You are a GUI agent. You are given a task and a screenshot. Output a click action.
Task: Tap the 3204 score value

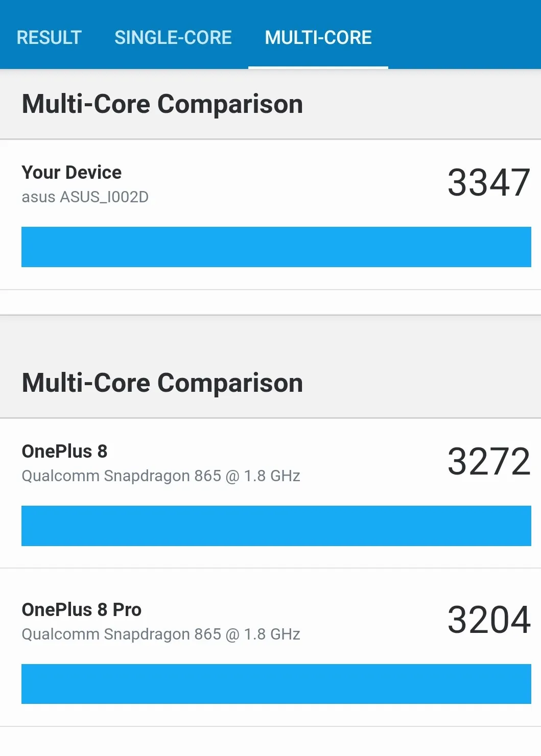(489, 620)
